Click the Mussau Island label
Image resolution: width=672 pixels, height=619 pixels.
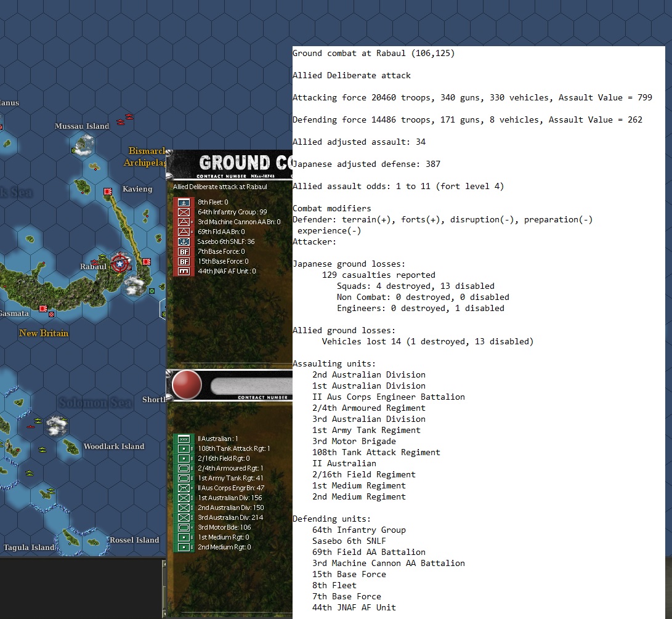tap(82, 126)
